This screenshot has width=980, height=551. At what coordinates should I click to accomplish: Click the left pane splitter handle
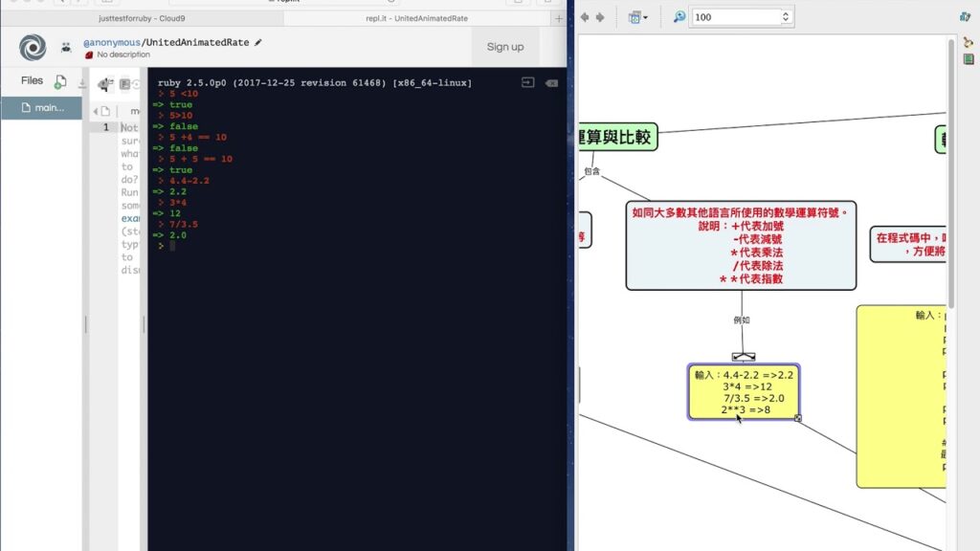(85, 323)
